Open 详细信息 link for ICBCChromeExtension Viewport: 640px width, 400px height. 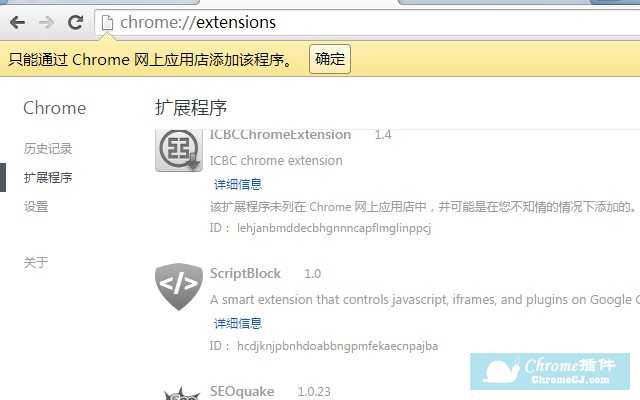point(238,184)
